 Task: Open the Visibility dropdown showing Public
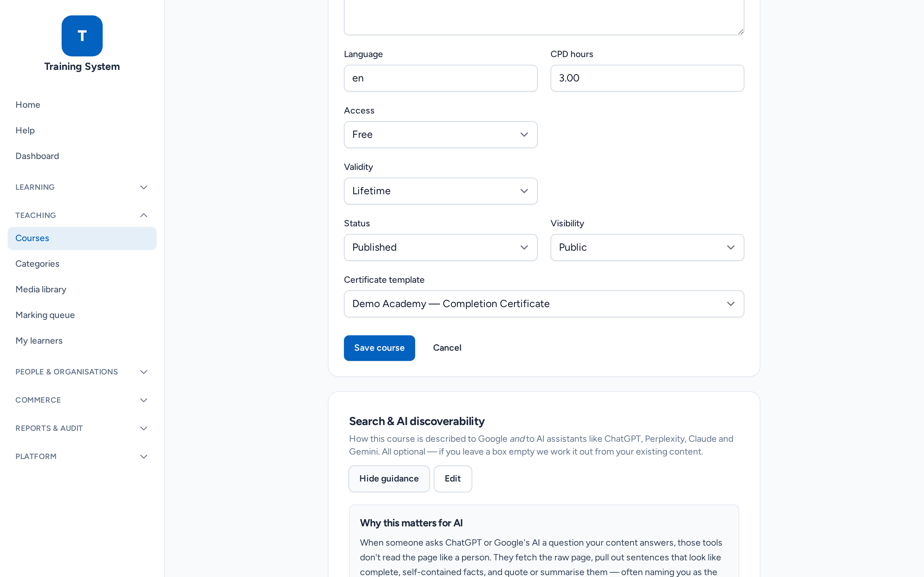pyautogui.click(x=647, y=248)
